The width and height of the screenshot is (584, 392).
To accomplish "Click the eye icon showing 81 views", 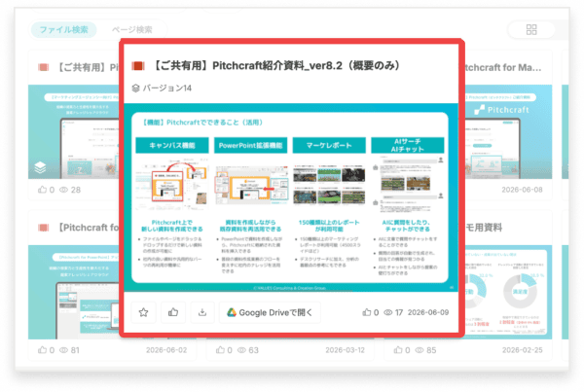I will tap(63, 350).
